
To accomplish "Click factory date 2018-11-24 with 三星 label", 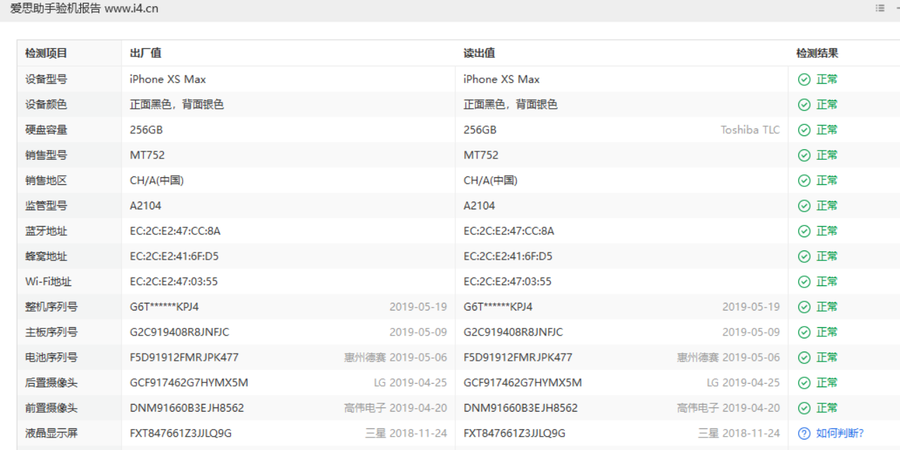I will [x=406, y=433].
